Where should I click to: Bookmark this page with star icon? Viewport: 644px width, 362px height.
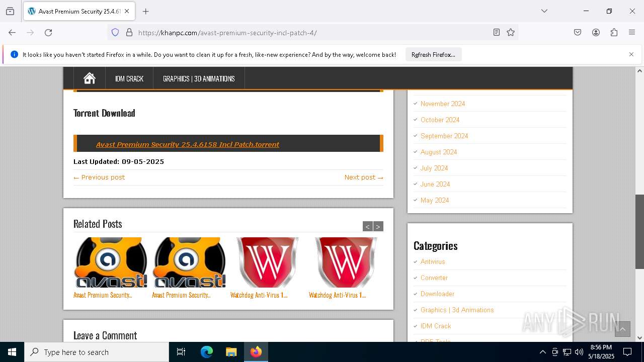(x=511, y=33)
